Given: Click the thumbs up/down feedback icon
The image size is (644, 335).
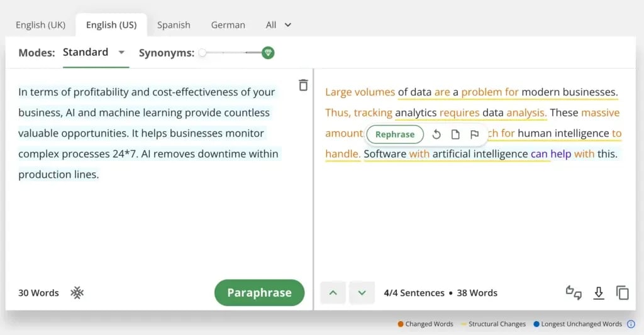Looking at the screenshot, I should point(574,293).
